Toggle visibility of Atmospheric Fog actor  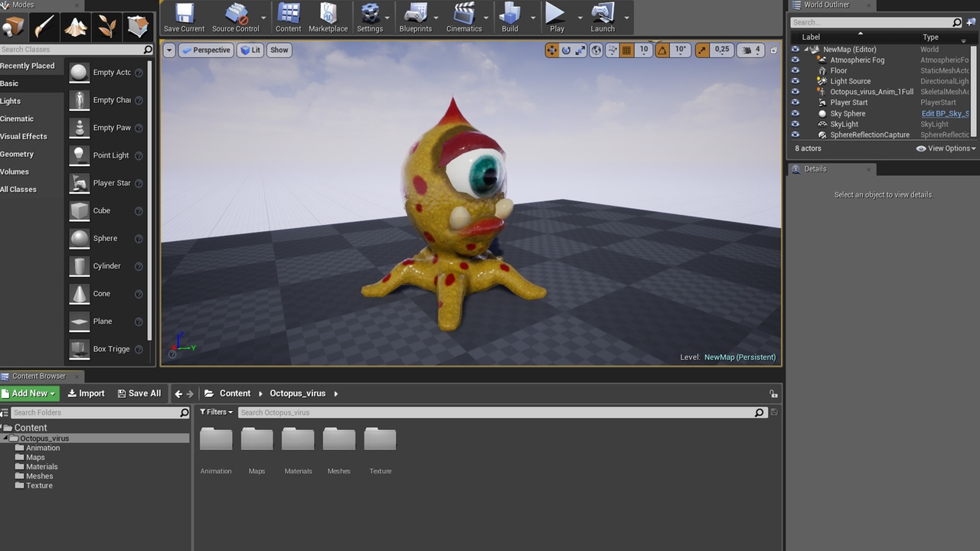click(795, 60)
